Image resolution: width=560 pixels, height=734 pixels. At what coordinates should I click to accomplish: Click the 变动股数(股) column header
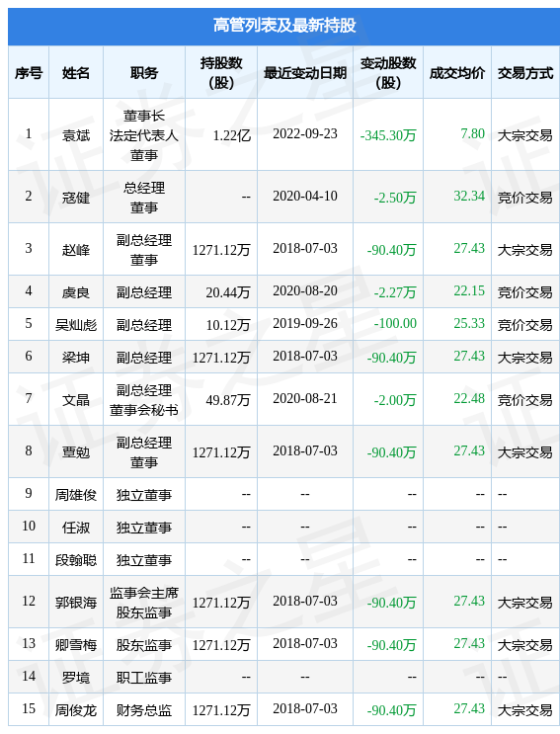click(x=388, y=73)
